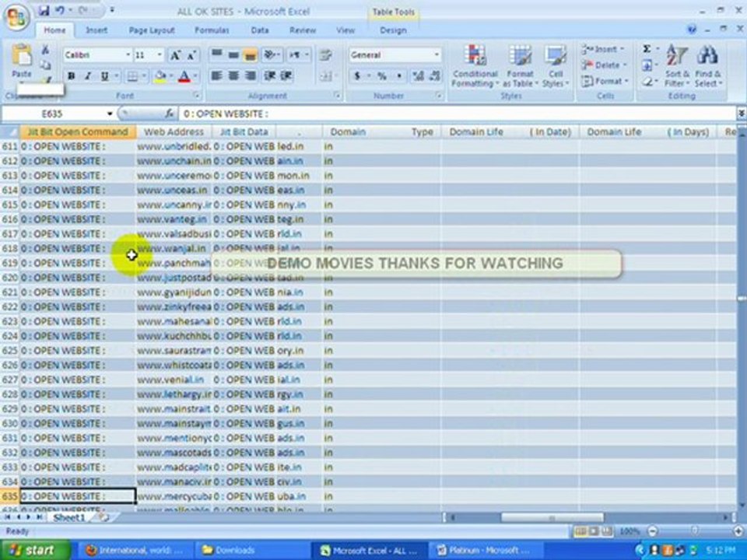
Task: Save the workbook from quick access toolbar
Action: tap(44, 10)
